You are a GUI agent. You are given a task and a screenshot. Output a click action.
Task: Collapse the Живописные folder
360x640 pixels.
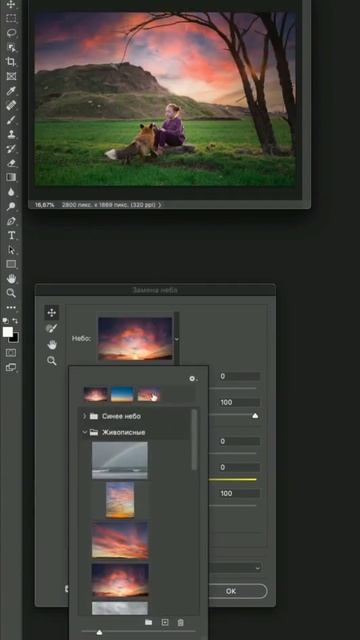[84, 432]
